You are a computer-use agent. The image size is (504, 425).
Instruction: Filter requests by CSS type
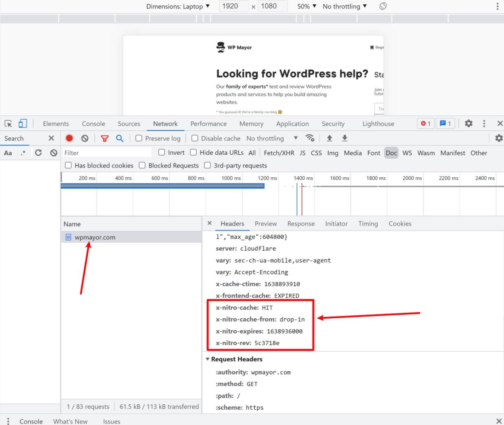tap(316, 153)
